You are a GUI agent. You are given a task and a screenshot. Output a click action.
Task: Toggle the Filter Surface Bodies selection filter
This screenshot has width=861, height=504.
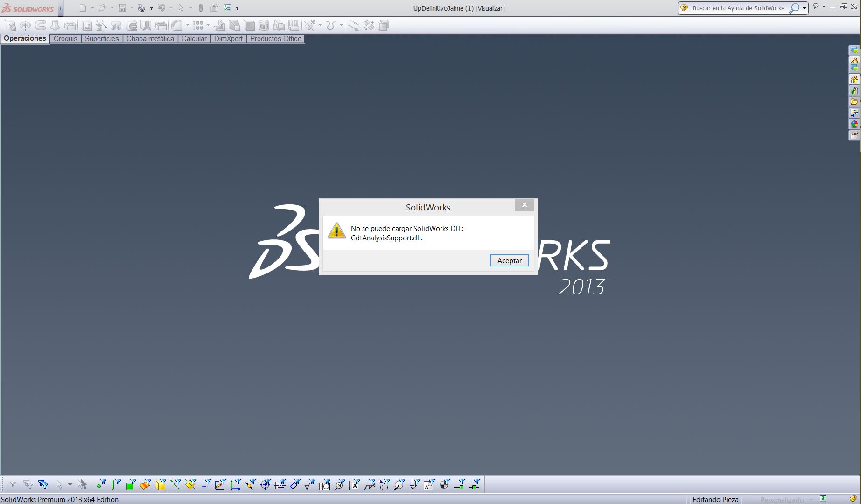146,484
